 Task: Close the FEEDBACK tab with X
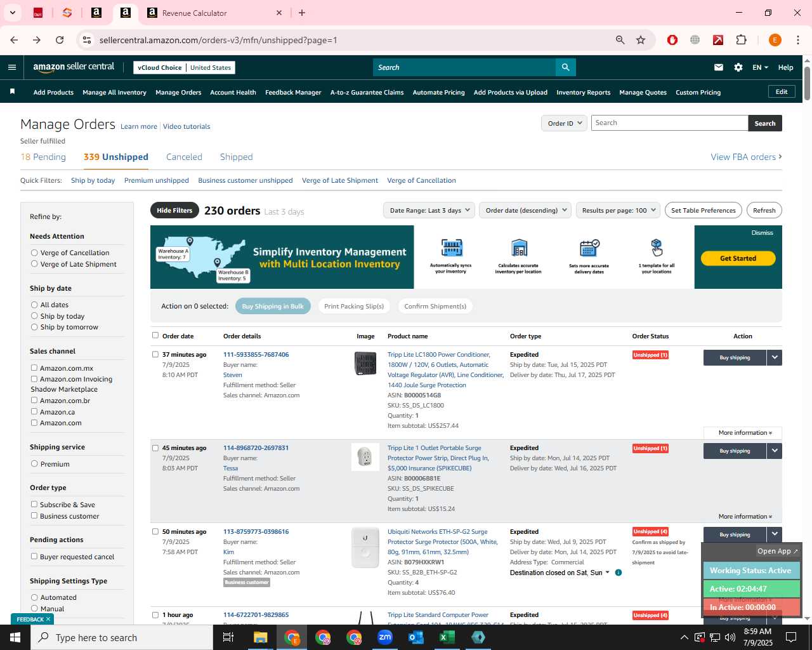pyautogui.click(x=48, y=619)
